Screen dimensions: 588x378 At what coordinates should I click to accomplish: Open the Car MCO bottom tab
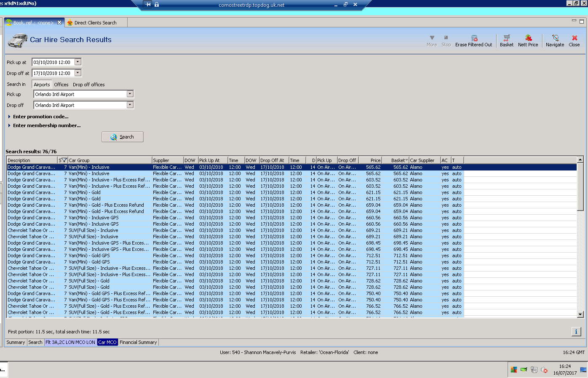coord(107,342)
